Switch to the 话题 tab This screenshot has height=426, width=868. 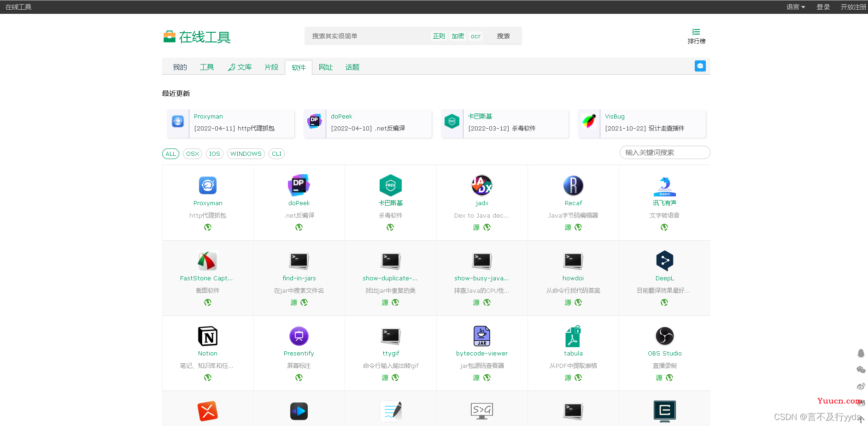click(x=352, y=67)
